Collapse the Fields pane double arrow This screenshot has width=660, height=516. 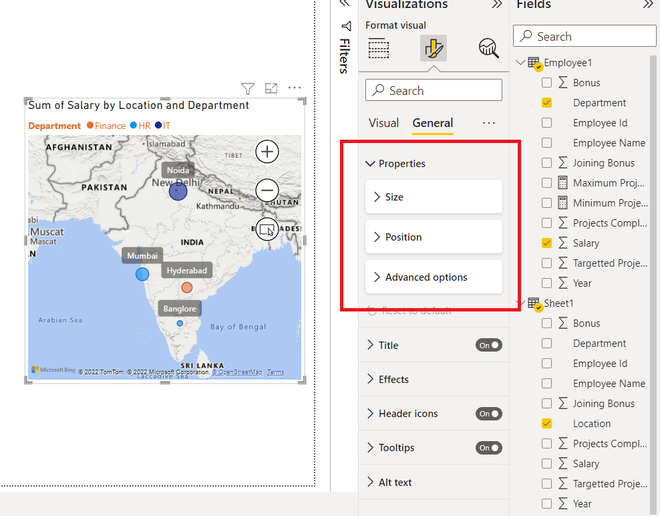648,4
